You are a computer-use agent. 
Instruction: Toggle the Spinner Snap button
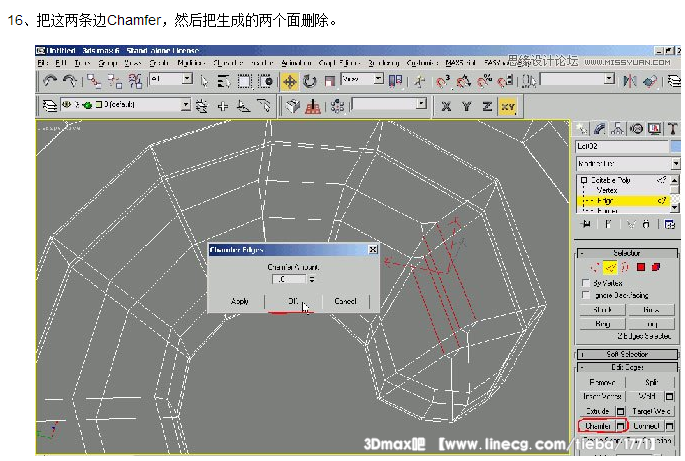506,81
